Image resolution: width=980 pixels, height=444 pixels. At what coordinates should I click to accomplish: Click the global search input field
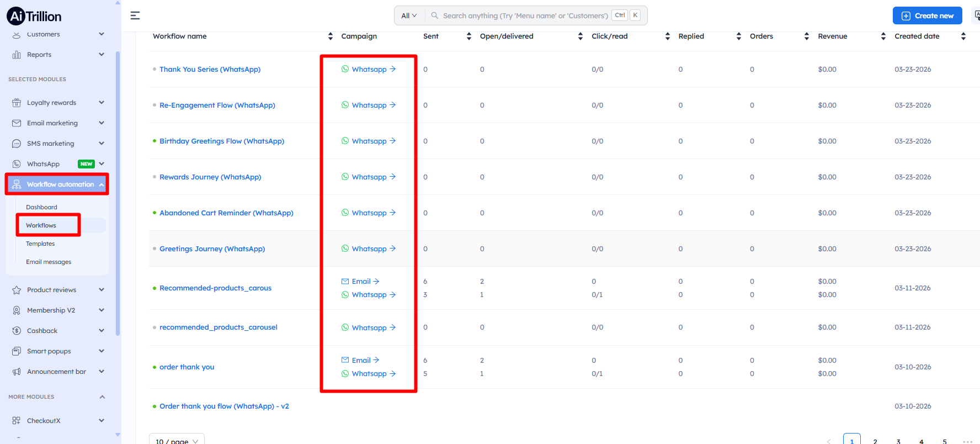coord(524,16)
